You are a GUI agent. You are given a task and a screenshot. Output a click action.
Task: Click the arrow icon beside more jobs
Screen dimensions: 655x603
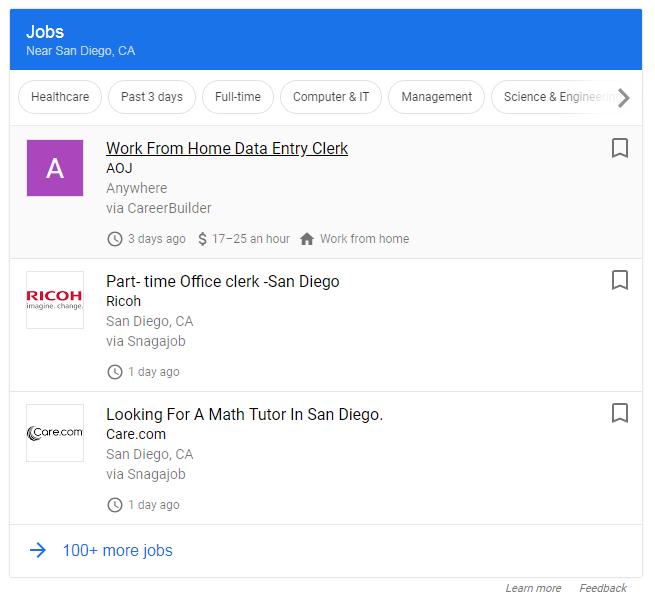(38, 550)
